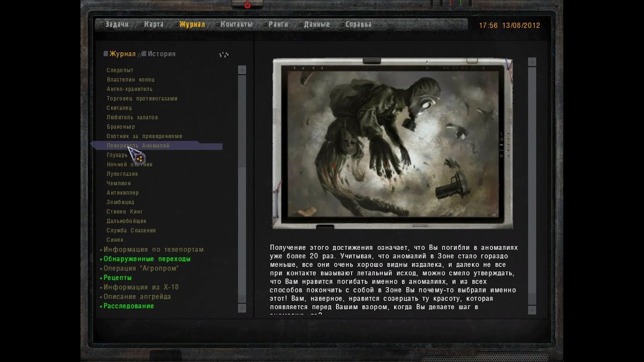Image resolution: width=644 pixels, height=362 pixels.
Task: Open the Властелин колец entry
Action: click(x=130, y=80)
